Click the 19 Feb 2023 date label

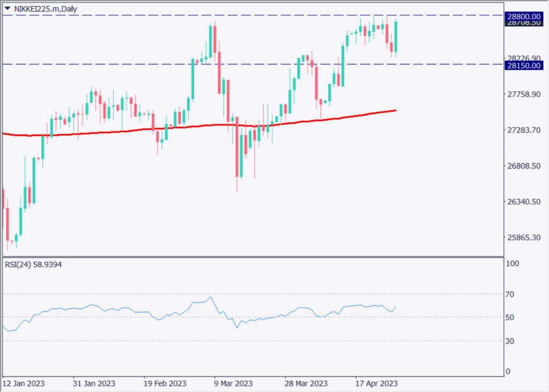pos(164,384)
